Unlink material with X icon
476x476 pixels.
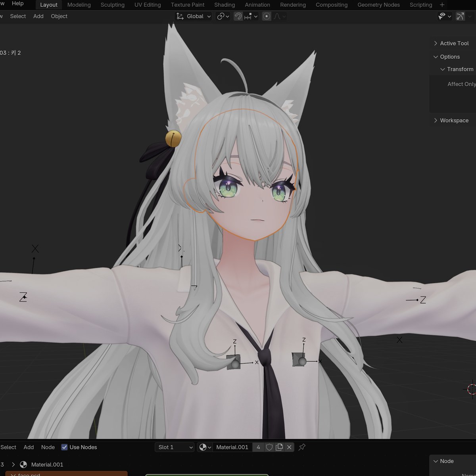[289, 447]
